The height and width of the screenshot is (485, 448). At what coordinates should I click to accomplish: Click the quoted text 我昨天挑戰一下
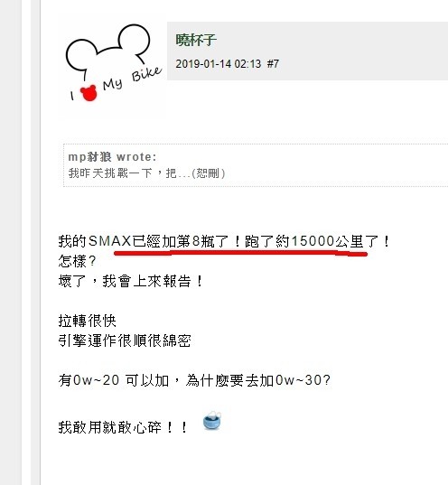pos(110,173)
